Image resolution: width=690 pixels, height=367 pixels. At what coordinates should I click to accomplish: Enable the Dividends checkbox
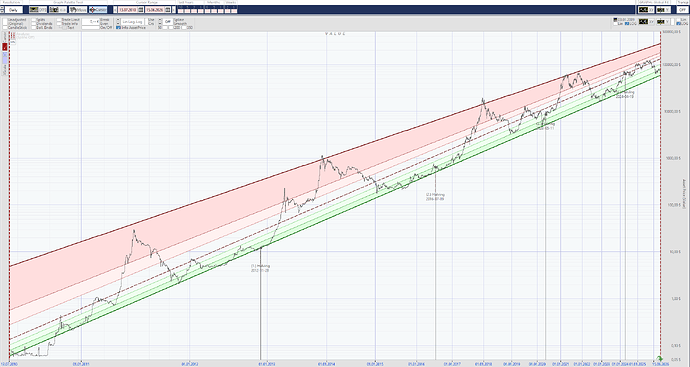click(x=34, y=24)
